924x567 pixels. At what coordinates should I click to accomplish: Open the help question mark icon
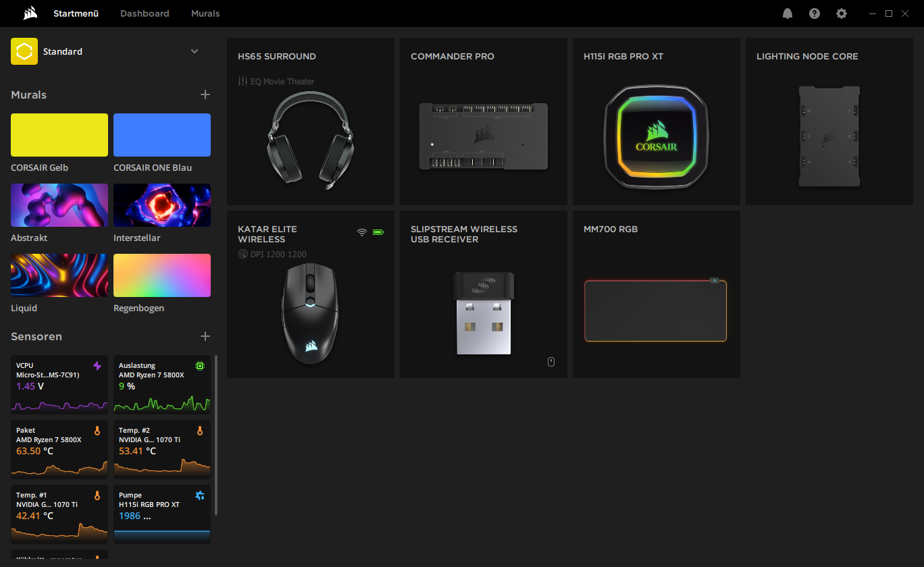815,13
